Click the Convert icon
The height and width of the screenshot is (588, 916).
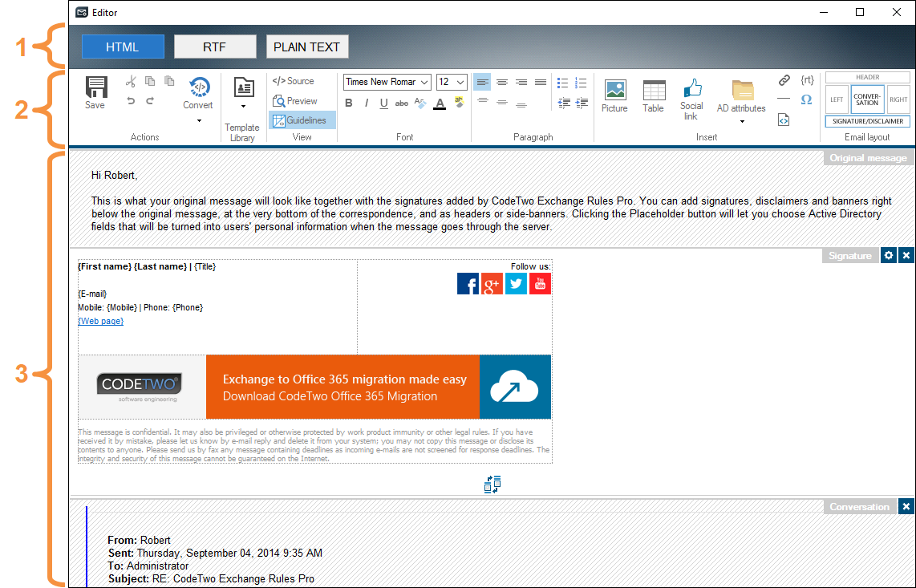199,87
